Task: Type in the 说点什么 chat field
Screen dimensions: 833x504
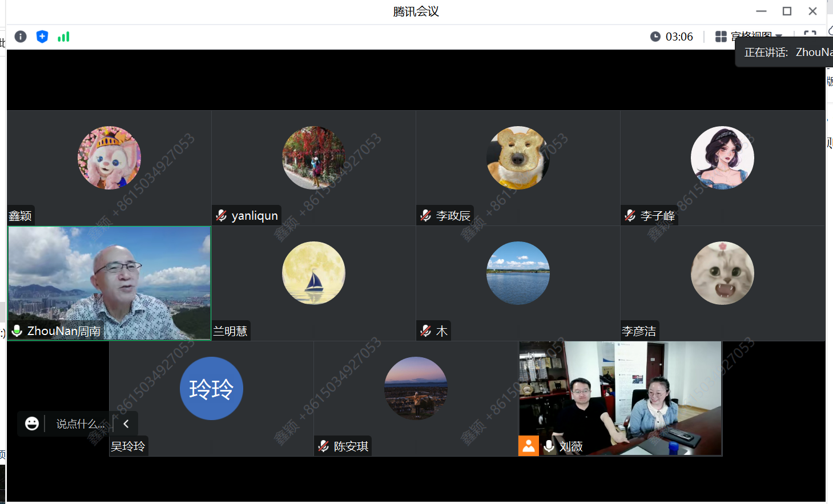Action: [80, 424]
